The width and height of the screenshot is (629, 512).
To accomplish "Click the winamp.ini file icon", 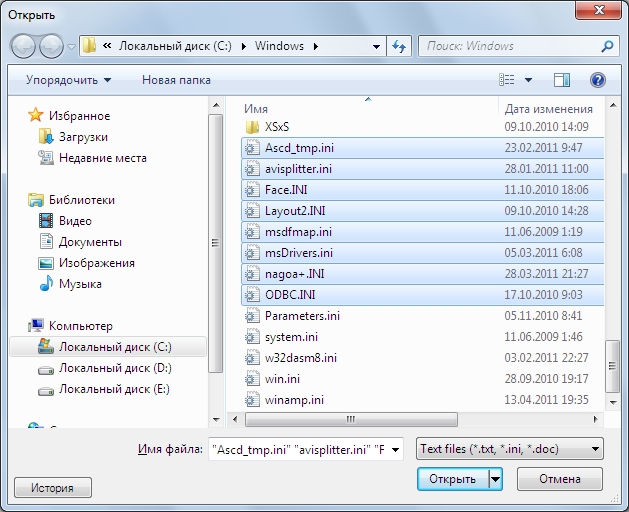I will (x=252, y=400).
